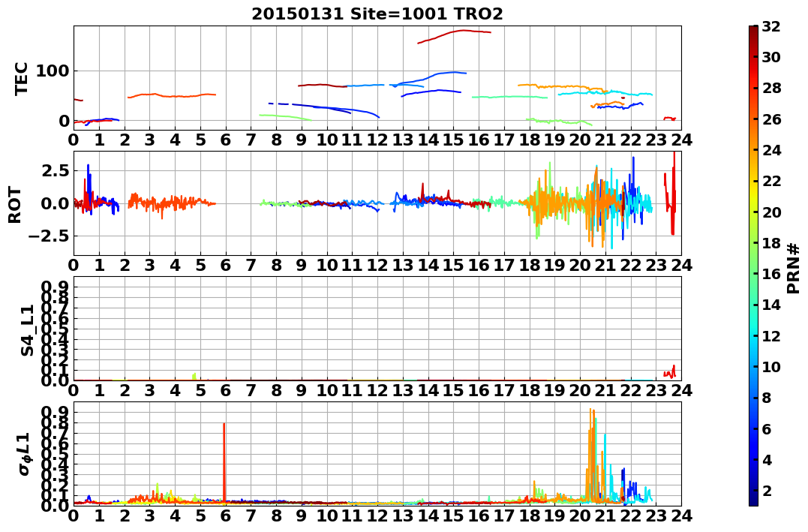The image size is (808, 532).
Task: Click colorbar tick label 10
Action: (771, 366)
